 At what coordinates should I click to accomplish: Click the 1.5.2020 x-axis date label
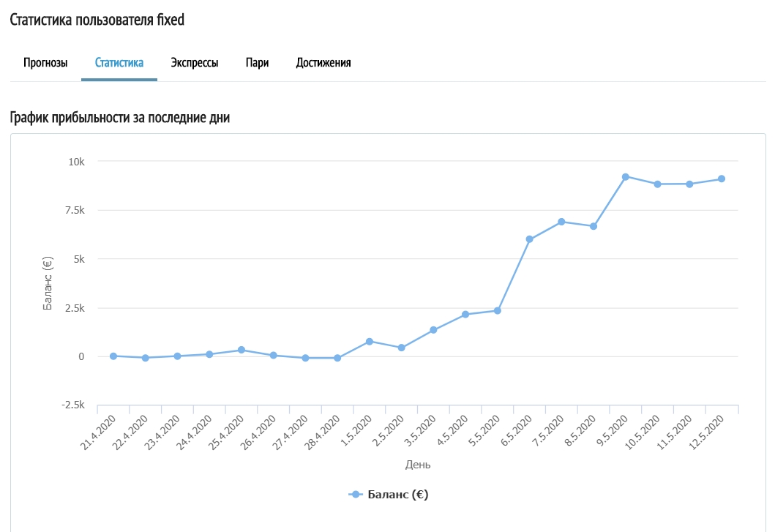(356, 431)
